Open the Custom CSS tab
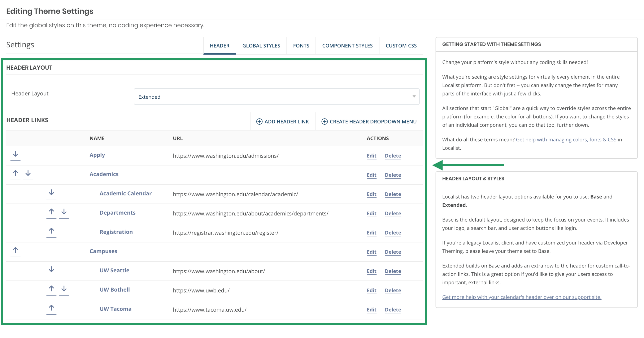 [401, 46]
